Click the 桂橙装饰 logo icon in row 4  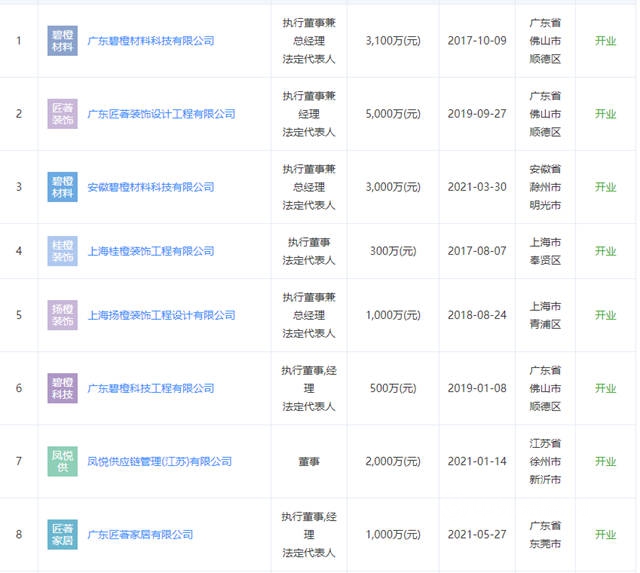62,251
